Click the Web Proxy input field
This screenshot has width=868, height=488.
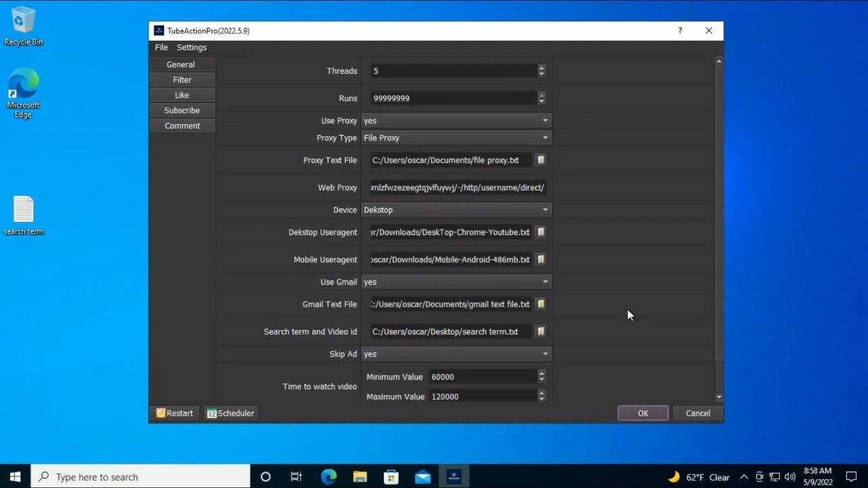click(x=458, y=188)
